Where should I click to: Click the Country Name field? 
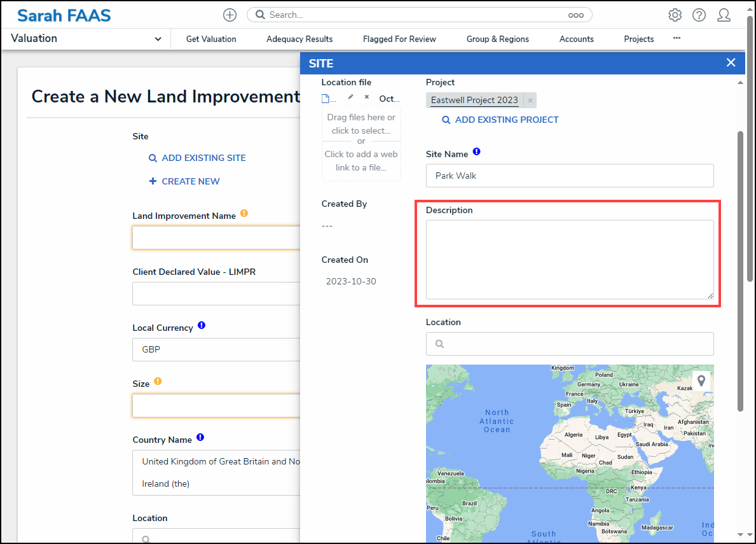[x=216, y=473]
